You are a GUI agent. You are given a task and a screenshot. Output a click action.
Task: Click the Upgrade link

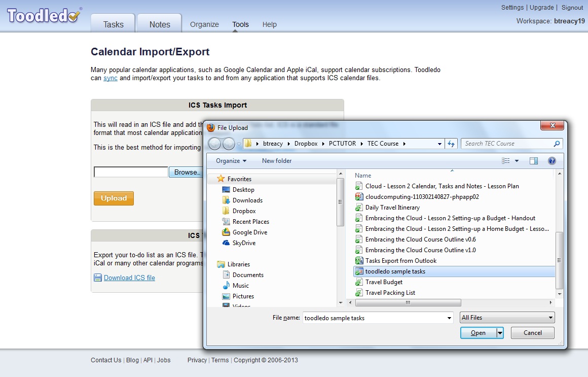point(541,8)
